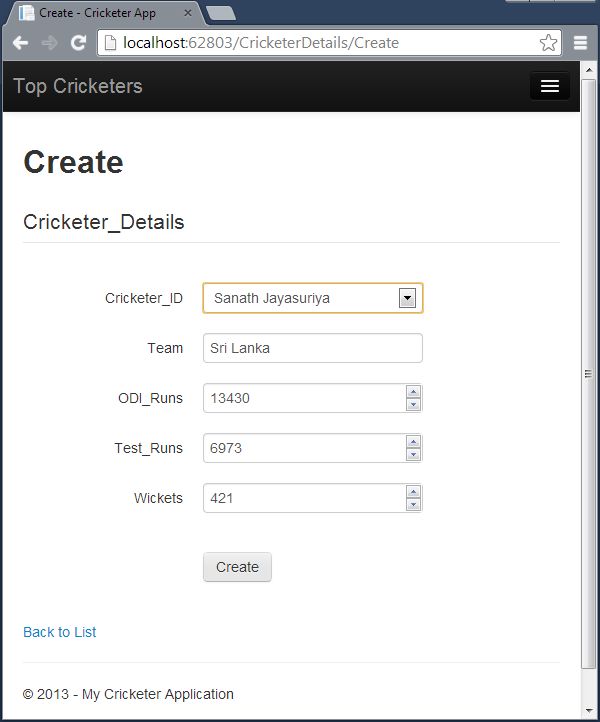
Task: Expand the Cricketer_ID dropdown
Action: [407, 298]
